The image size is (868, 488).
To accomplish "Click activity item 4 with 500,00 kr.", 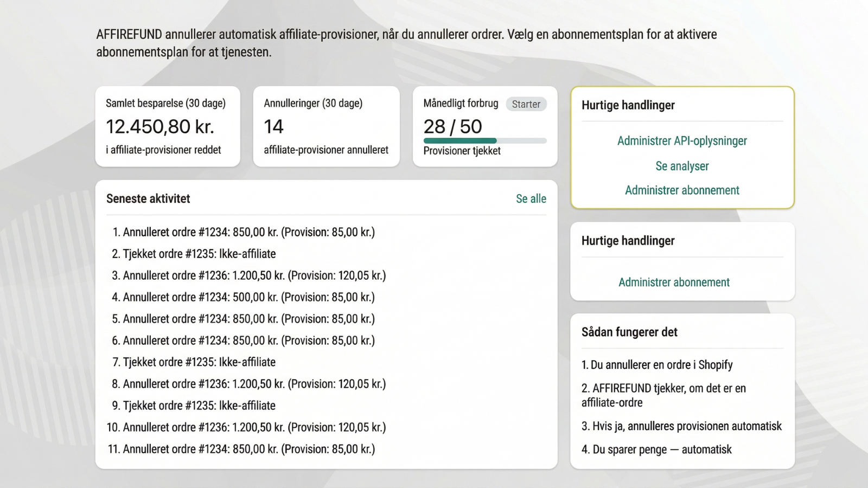I will pyautogui.click(x=243, y=297).
